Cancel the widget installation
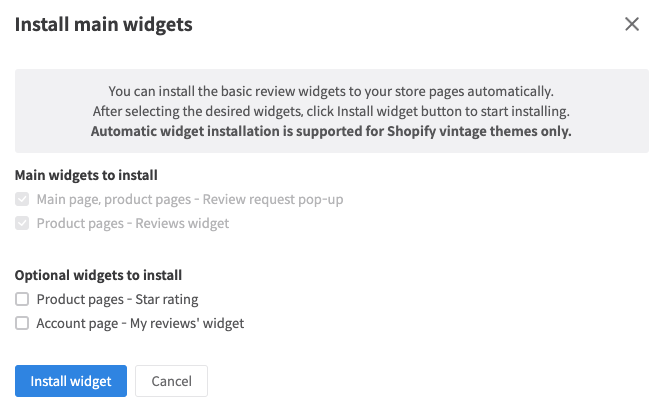Viewport: 664px width, 406px height. (x=172, y=381)
